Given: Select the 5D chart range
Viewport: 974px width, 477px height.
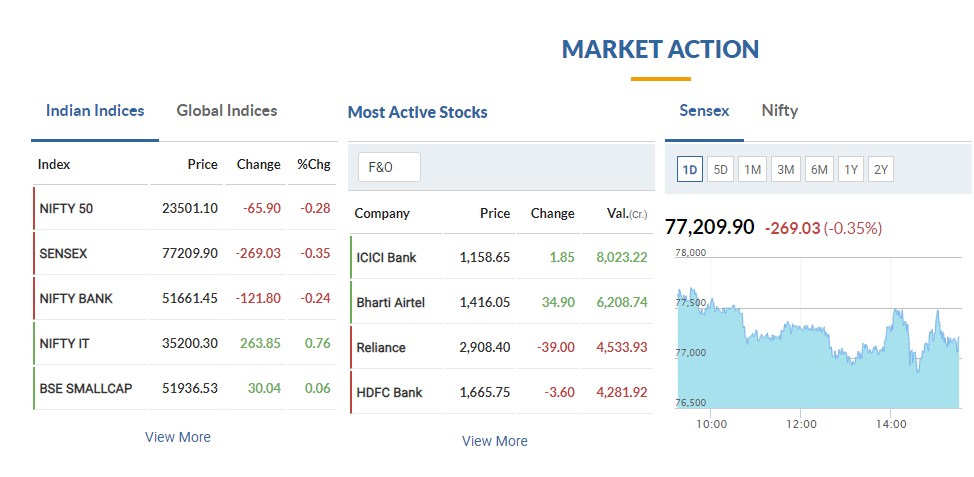Looking at the screenshot, I should pyautogui.click(x=721, y=170).
